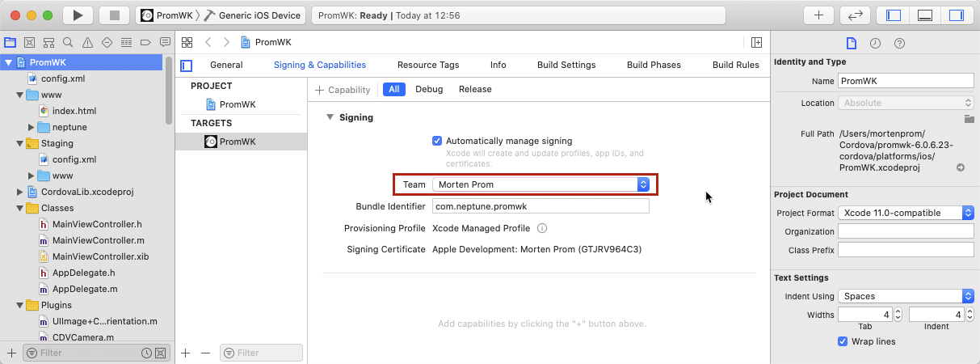This screenshot has width=980, height=364.
Task: Toggle Wrap lines checkbox
Action: (843, 341)
